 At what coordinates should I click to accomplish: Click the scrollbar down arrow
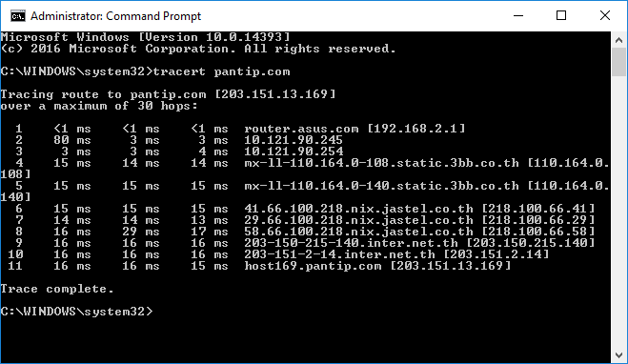(x=618, y=355)
